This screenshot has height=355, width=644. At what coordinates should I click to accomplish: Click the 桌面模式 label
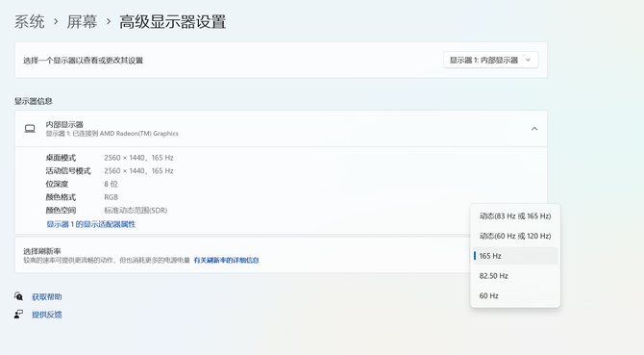coord(61,158)
